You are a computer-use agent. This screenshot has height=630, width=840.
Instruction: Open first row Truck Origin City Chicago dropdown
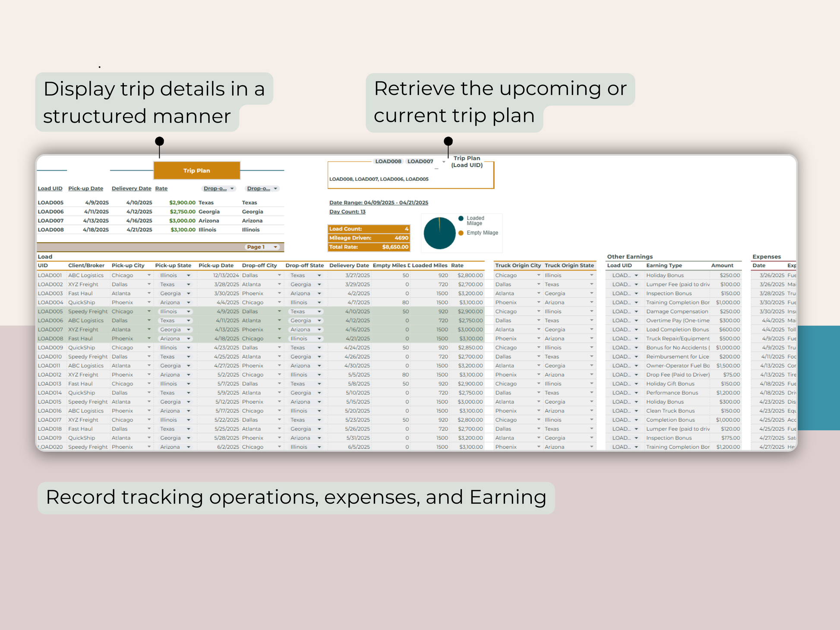coord(539,275)
